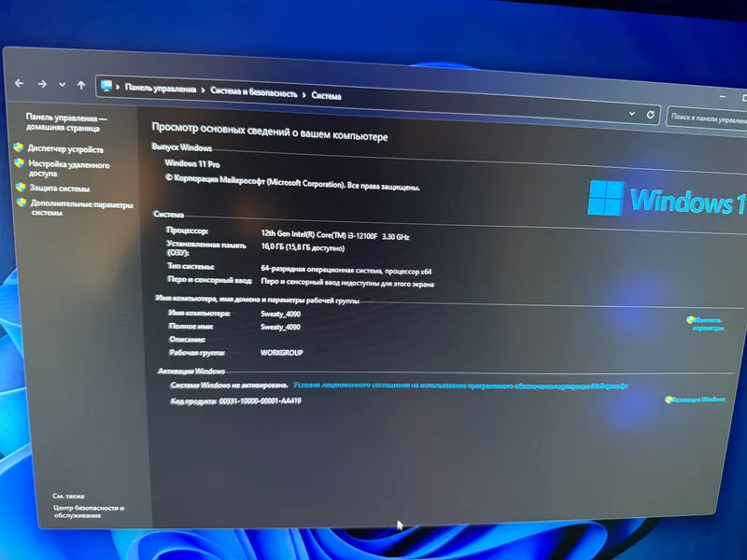Open 'Диспетчер устройств' link
The height and width of the screenshot is (560, 747).
tap(65, 149)
